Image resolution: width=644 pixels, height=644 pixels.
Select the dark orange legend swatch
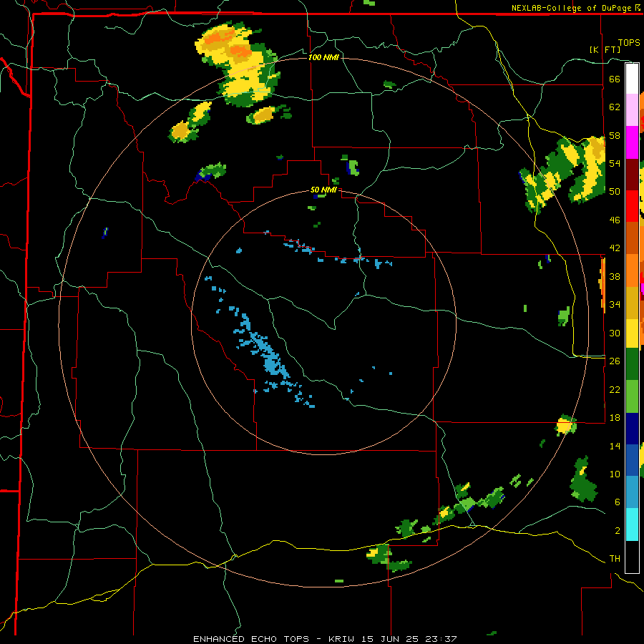point(632,238)
